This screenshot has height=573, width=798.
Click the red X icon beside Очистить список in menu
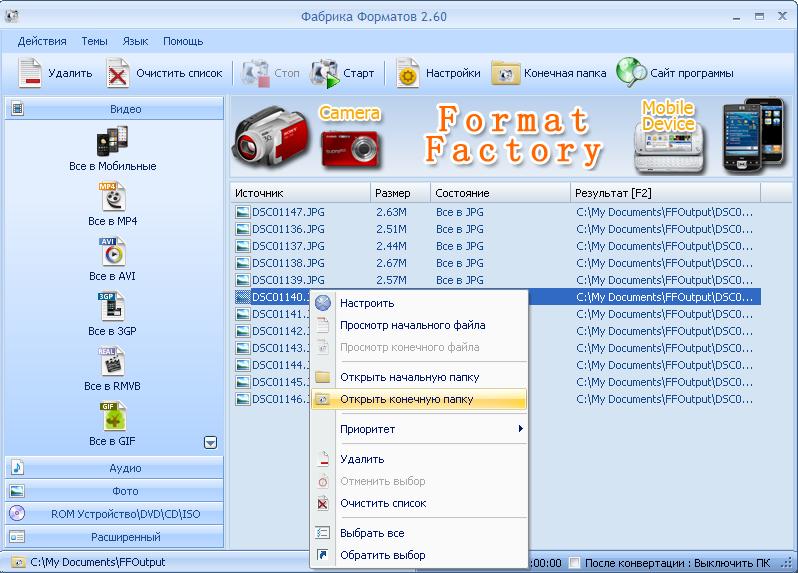(x=323, y=503)
